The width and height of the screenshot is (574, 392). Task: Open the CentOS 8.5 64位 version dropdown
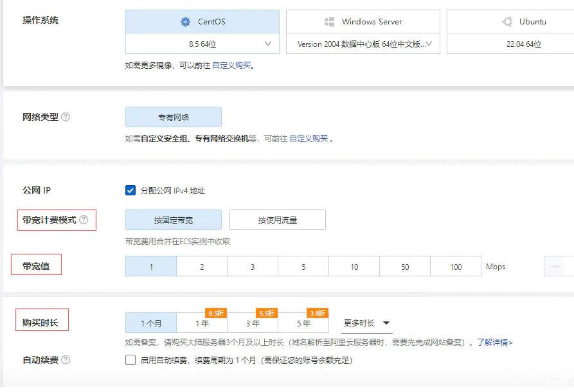[202, 44]
